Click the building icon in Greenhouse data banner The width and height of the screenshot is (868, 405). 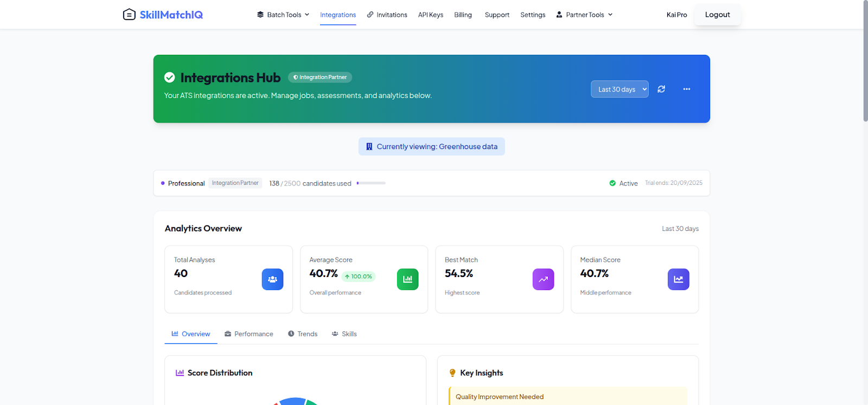[x=369, y=146]
